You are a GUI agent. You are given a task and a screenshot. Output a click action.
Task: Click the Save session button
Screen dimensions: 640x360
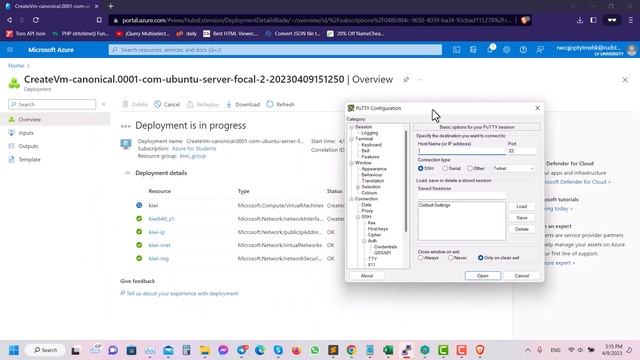click(x=522, y=218)
